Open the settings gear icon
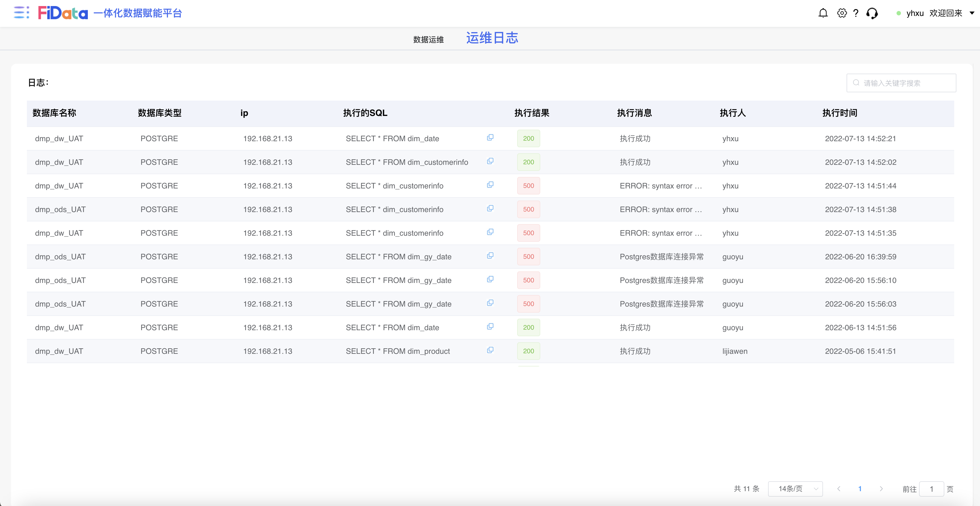Screen dimensions: 980x506 pyautogui.click(x=842, y=13)
